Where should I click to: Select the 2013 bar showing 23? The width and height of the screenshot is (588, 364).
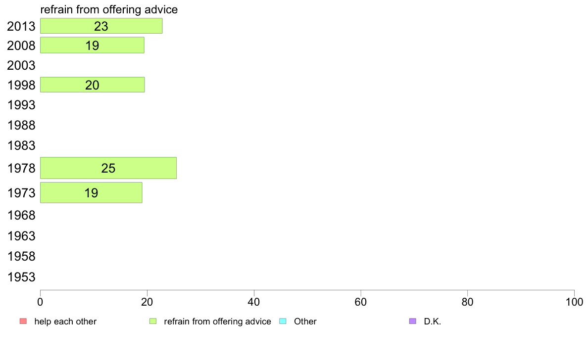point(101,26)
